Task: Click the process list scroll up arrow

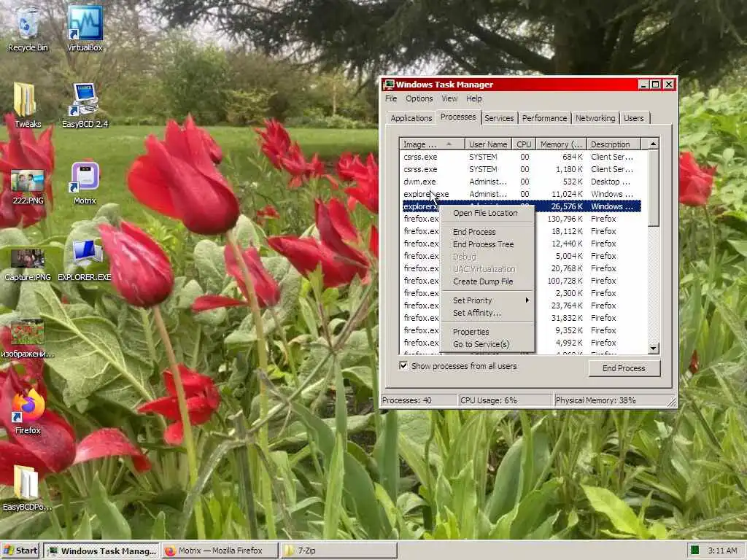Action: tap(653, 144)
